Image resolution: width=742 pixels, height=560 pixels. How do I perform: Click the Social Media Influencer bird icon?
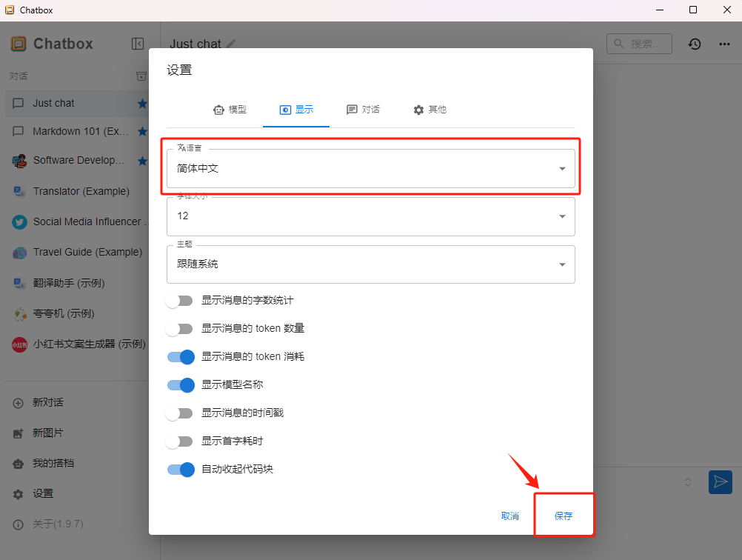19,222
